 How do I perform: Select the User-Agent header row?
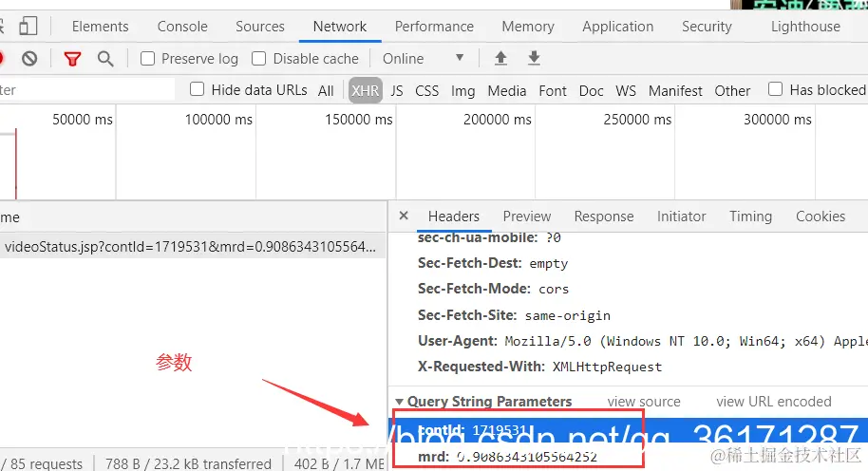(643, 341)
